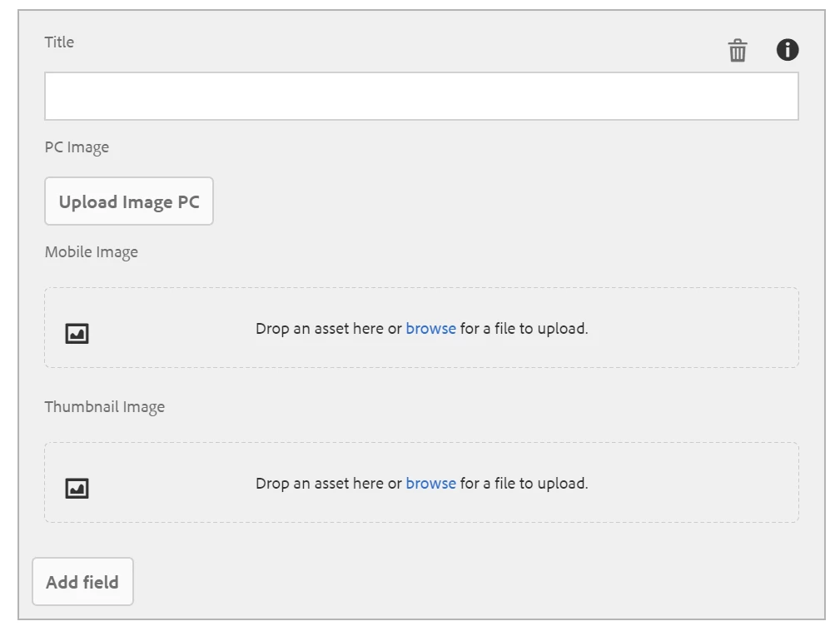Click "Drop an asset here" under Mobile Image

(x=319, y=329)
